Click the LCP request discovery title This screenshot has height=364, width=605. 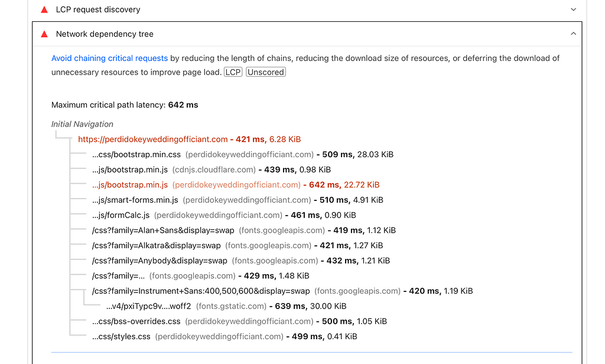click(98, 9)
